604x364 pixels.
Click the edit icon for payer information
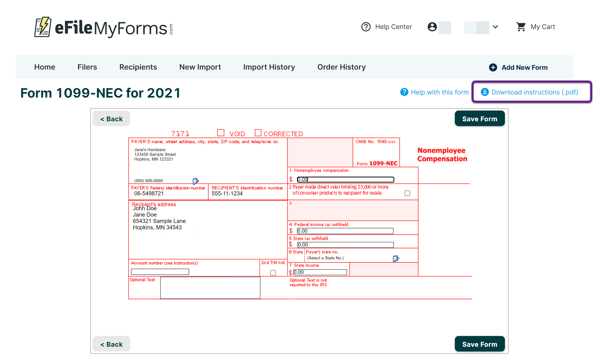[x=196, y=181]
